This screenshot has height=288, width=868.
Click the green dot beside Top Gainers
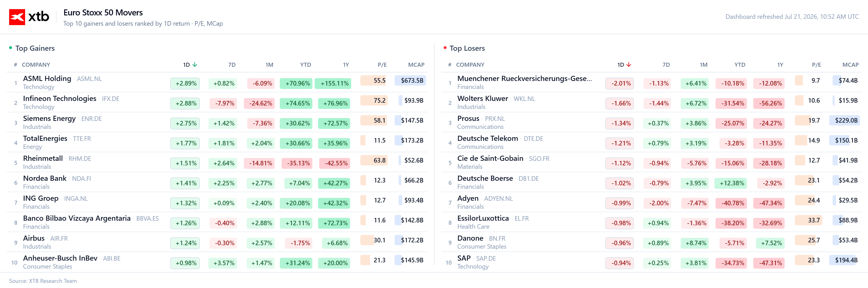[11, 48]
